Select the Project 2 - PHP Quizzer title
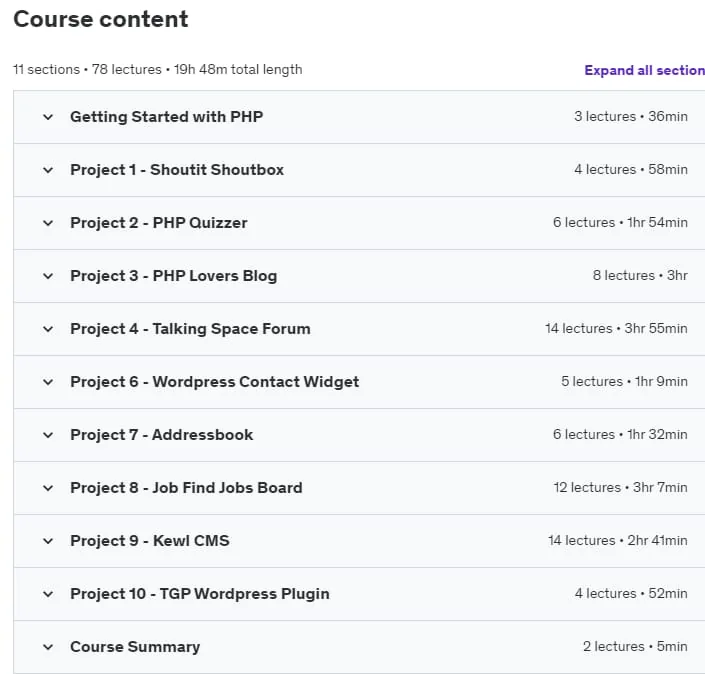 tap(159, 223)
